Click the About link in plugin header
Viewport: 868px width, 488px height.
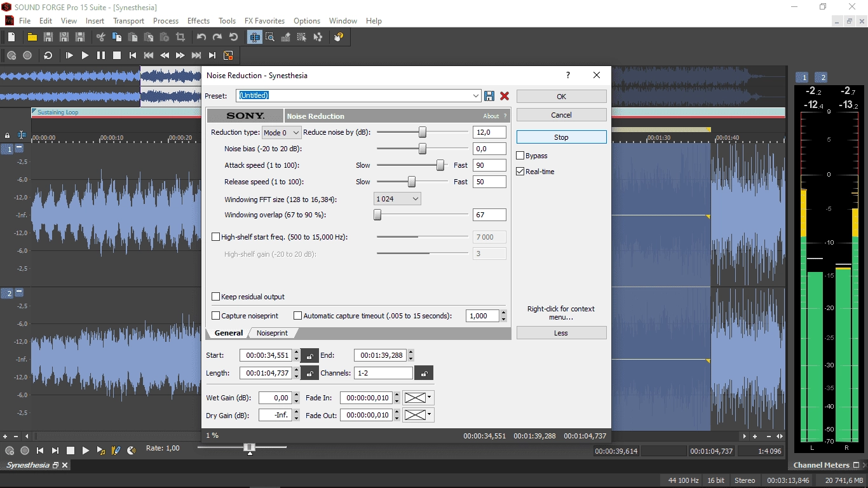[x=491, y=116]
